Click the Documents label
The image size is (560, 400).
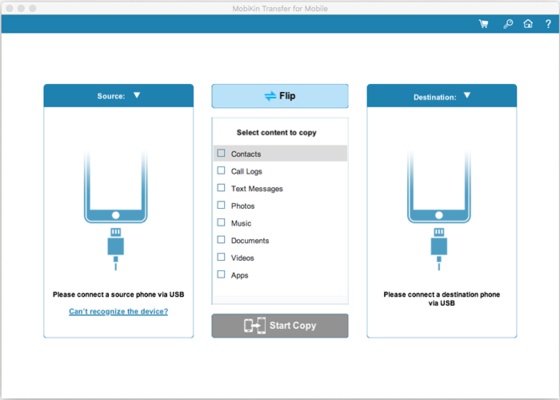250,241
